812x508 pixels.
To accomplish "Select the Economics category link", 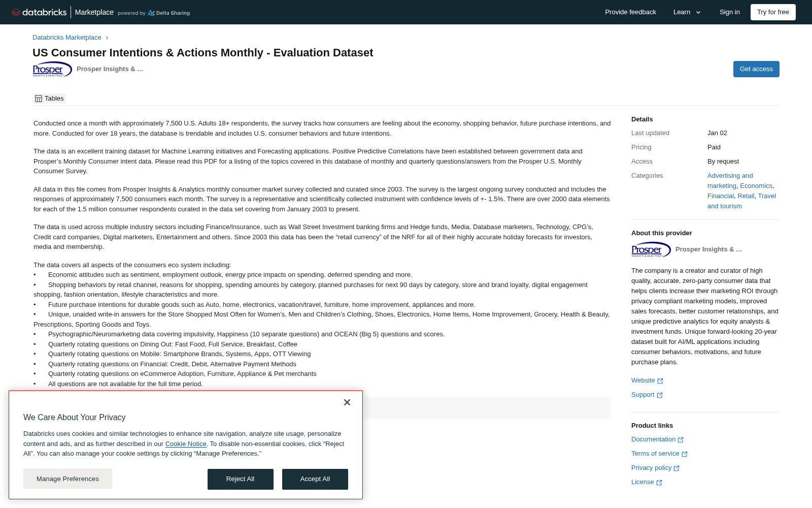I will (756, 186).
